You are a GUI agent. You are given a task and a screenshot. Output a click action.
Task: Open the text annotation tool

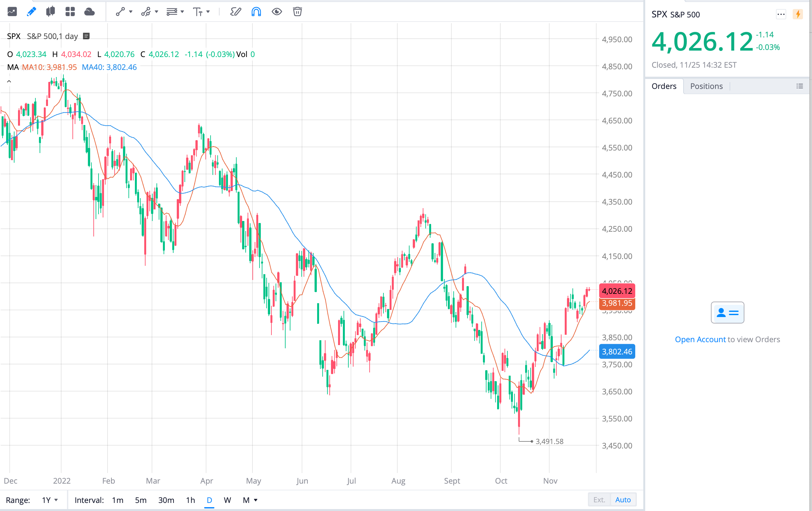pos(199,12)
